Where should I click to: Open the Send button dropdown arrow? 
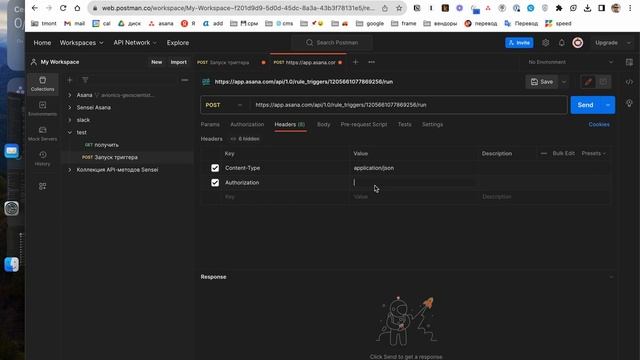(608, 105)
